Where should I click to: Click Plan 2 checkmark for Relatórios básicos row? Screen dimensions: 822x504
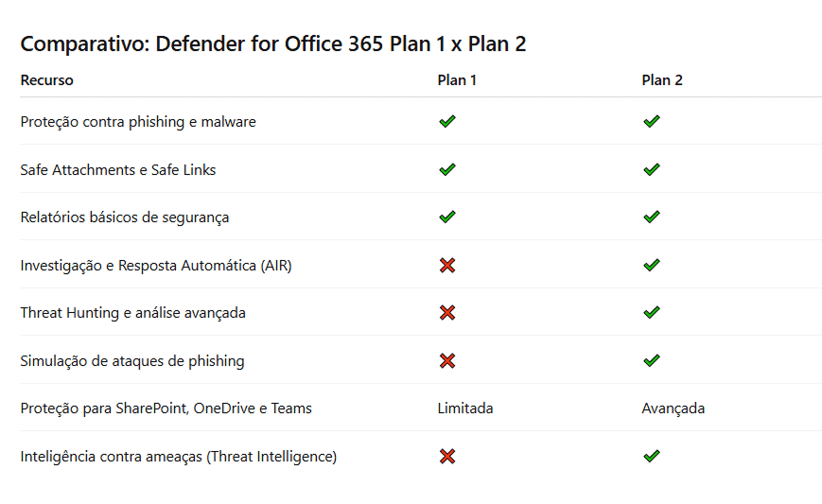[651, 217]
